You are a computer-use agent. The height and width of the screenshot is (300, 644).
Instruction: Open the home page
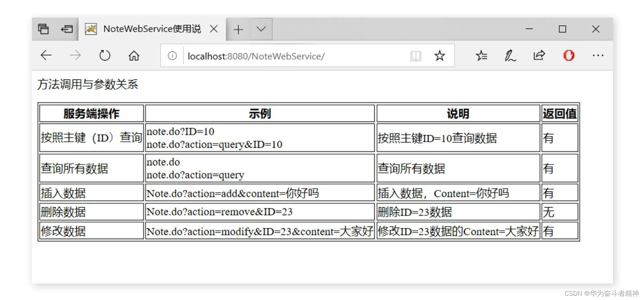tap(134, 56)
